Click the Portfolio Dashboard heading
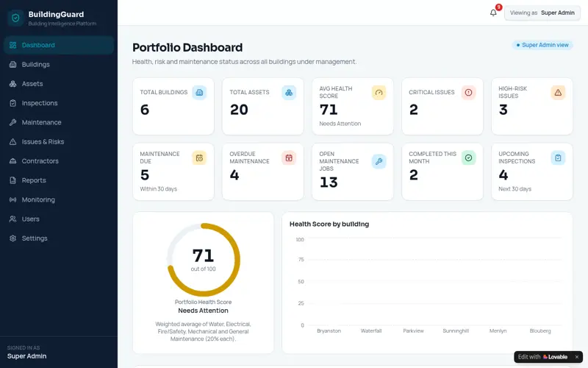Viewport: 588px width, 368px height. (x=187, y=48)
